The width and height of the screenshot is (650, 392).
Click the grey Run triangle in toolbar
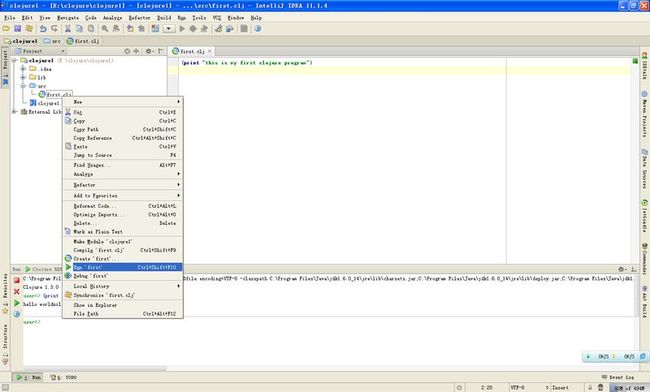pyautogui.click(x=182, y=29)
